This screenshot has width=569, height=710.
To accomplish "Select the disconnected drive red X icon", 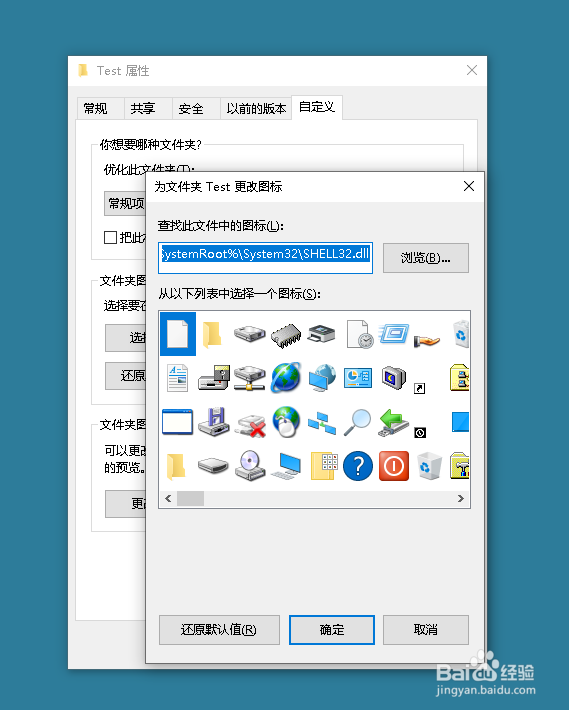I will [250, 426].
